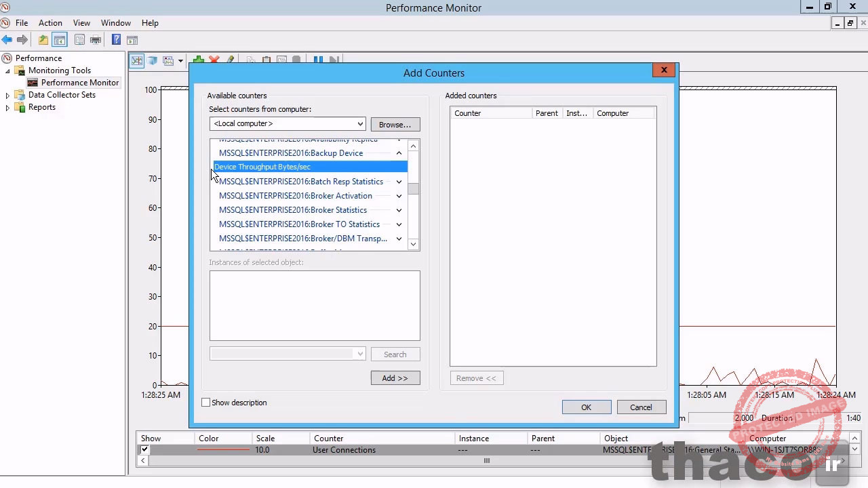Viewport: 868px width, 488px height.
Task: Expand Data Collector Sets in the sidebar
Action: coord(7,95)
